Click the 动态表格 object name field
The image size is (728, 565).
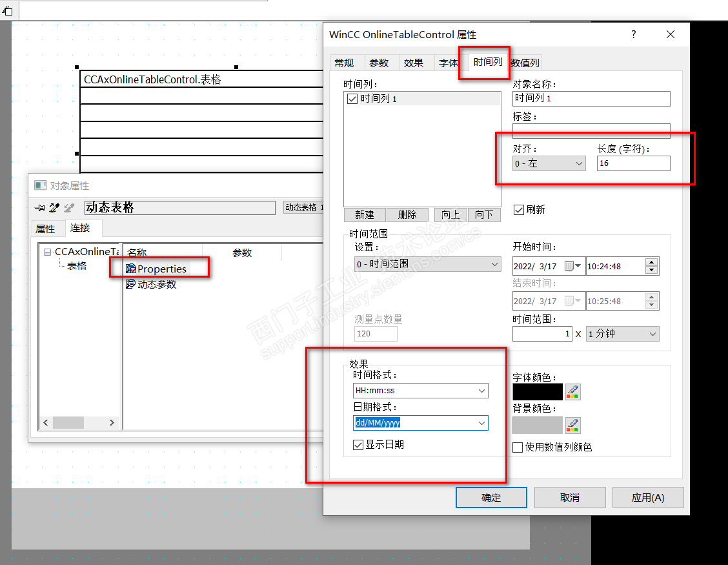click(180, 207)
